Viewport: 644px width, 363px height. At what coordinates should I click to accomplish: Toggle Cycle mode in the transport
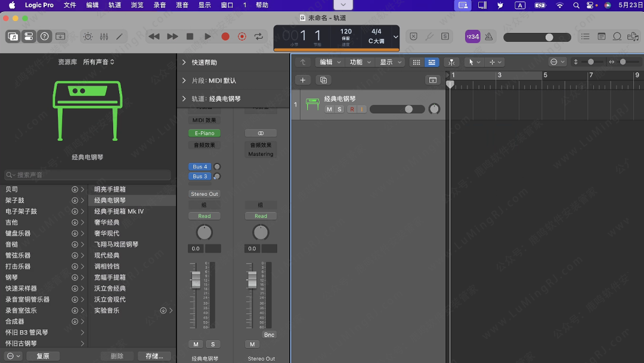(x=258, y=36)
